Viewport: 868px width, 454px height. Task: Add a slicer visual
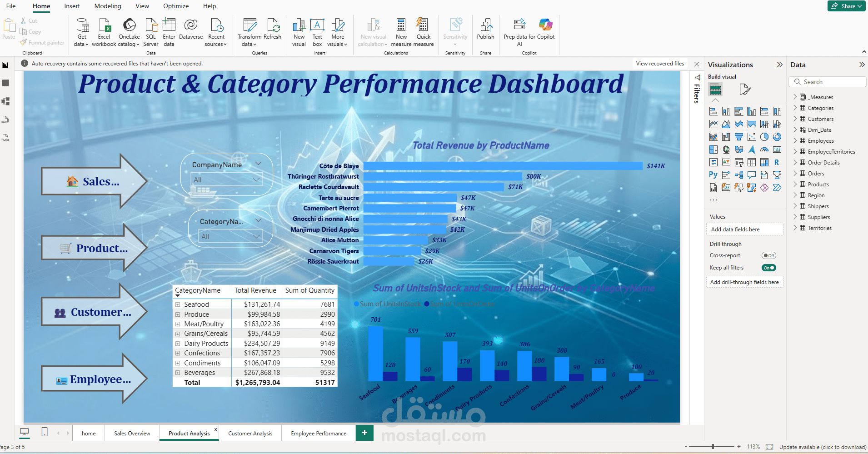(739, 162)
